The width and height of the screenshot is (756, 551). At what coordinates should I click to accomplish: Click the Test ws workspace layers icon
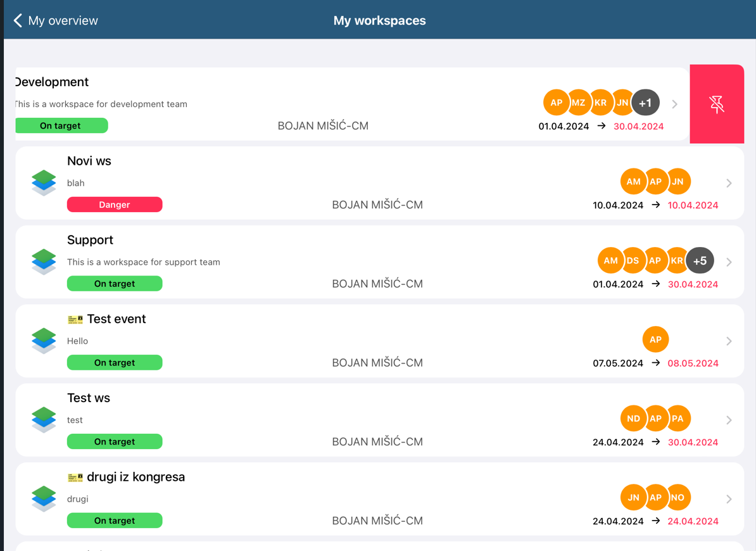(44, 419)
